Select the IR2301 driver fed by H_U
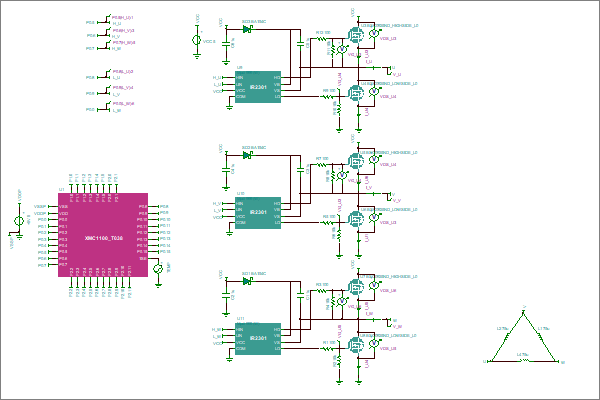 258,87
